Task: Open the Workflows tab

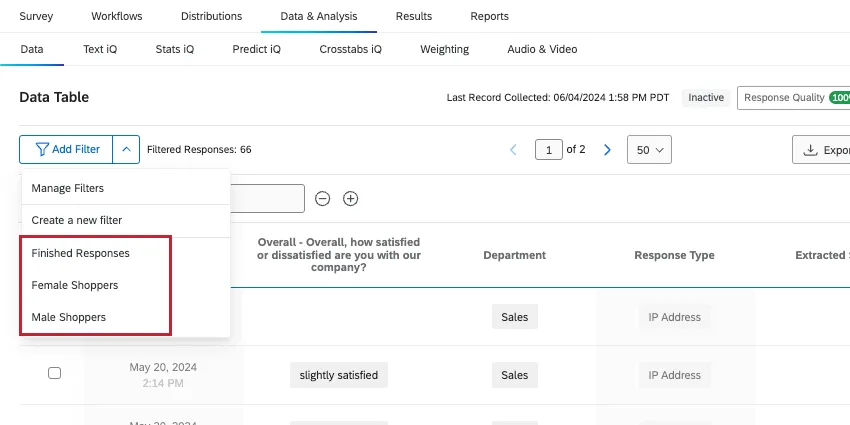Action: point(117,16)
